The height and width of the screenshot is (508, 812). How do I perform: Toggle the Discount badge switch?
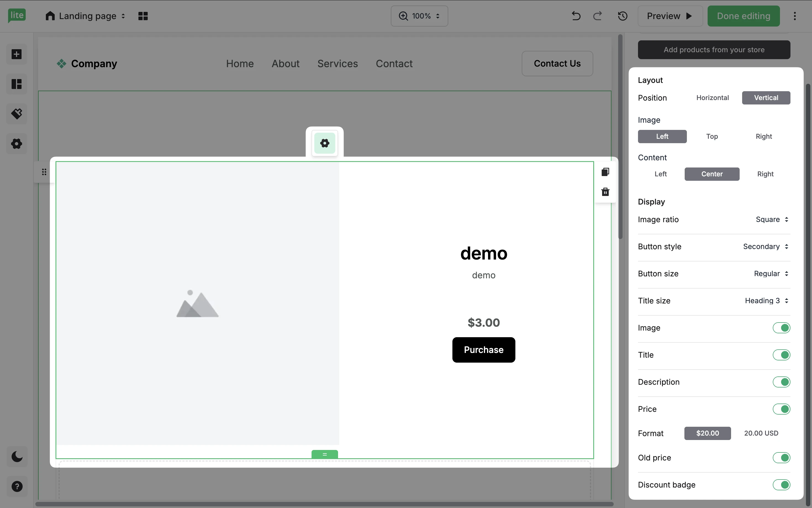(781, 485)
